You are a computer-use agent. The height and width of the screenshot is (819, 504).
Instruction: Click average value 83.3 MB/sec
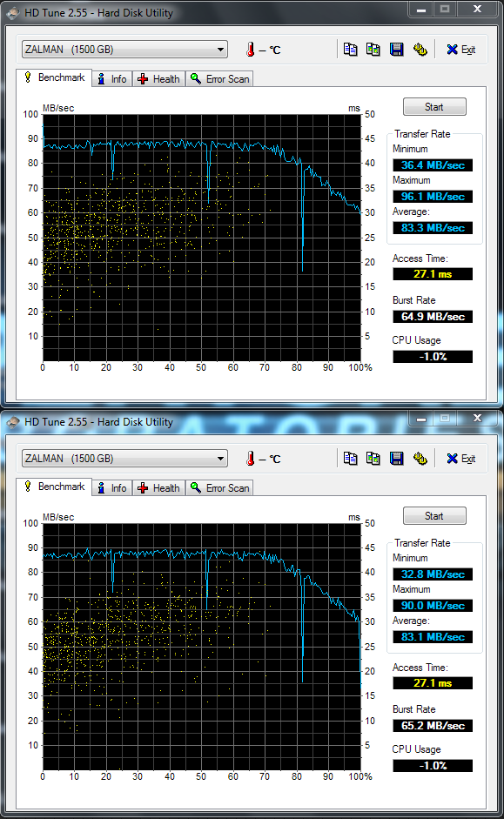[433, 228]
